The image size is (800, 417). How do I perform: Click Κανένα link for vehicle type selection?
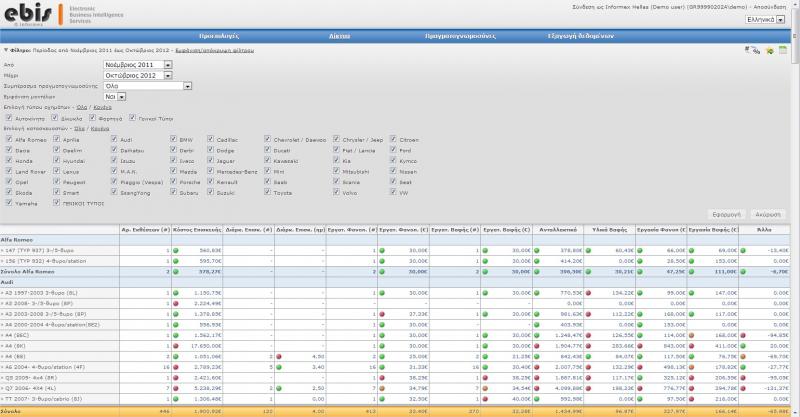(102, 107)
